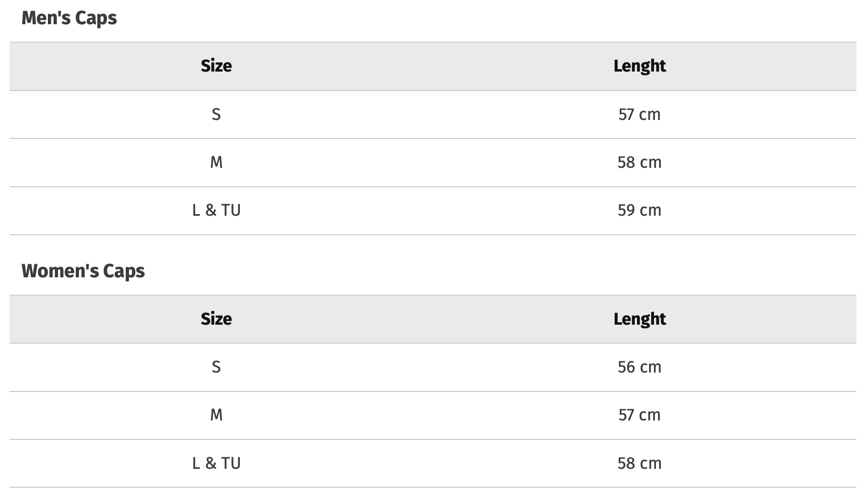The image size is (868, 502).
Task: Click the 57 cm value for Women's M
Action: tap(639, 415)
